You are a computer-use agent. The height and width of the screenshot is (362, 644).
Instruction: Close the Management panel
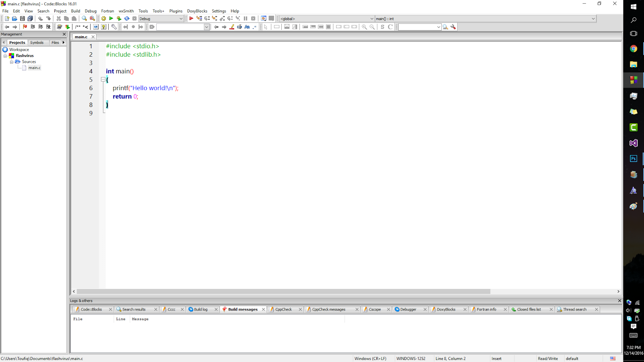pyautogui.click(x=64, y=34)
